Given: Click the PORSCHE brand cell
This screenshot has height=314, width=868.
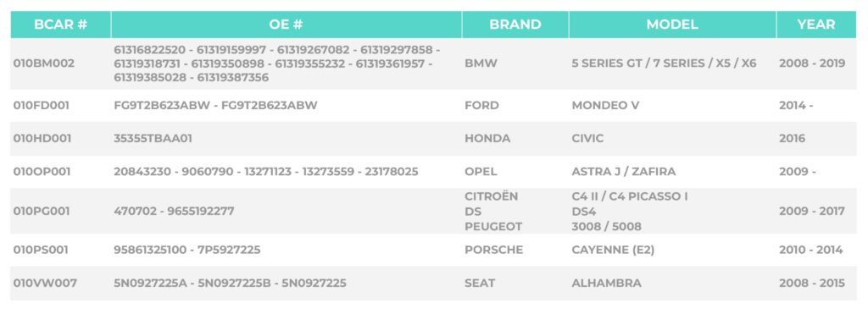Looking at the screenshot, I should pyautogui.click(x=494, y=250).
